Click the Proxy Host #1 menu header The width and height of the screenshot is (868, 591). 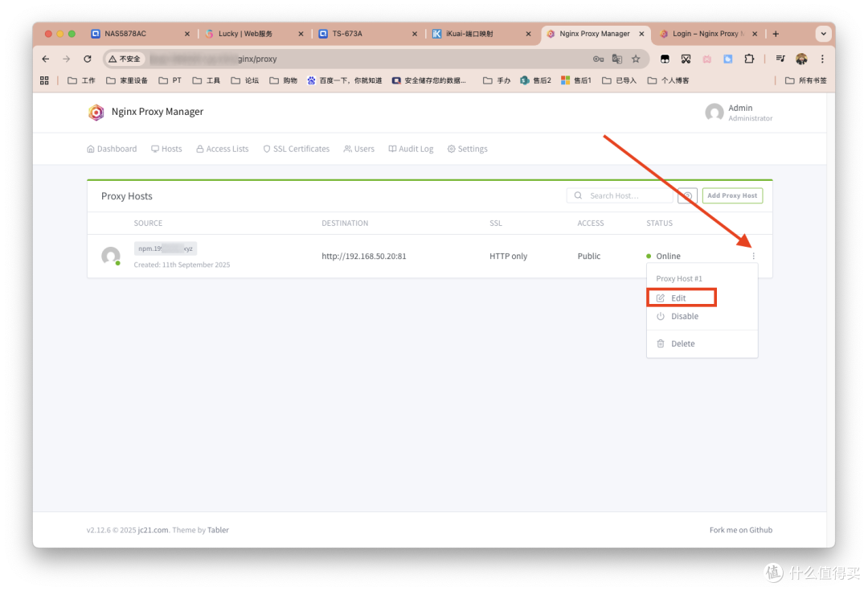coord(678,278)
